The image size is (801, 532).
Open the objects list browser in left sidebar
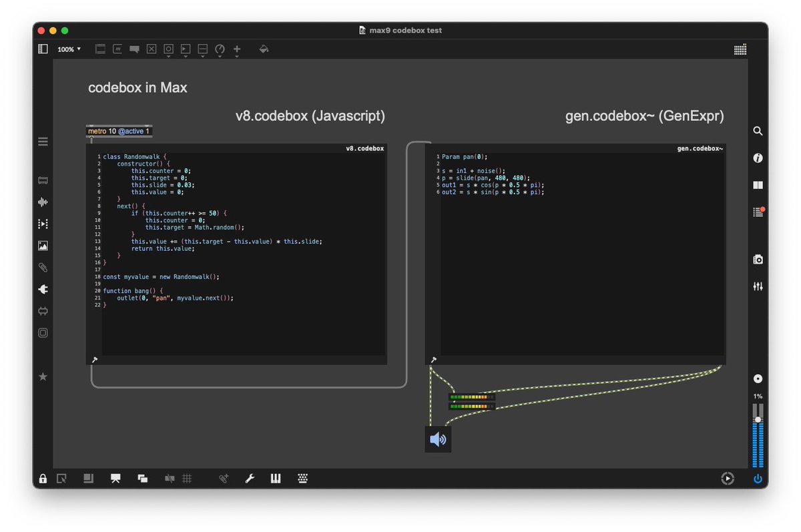(x=43, y=142)
